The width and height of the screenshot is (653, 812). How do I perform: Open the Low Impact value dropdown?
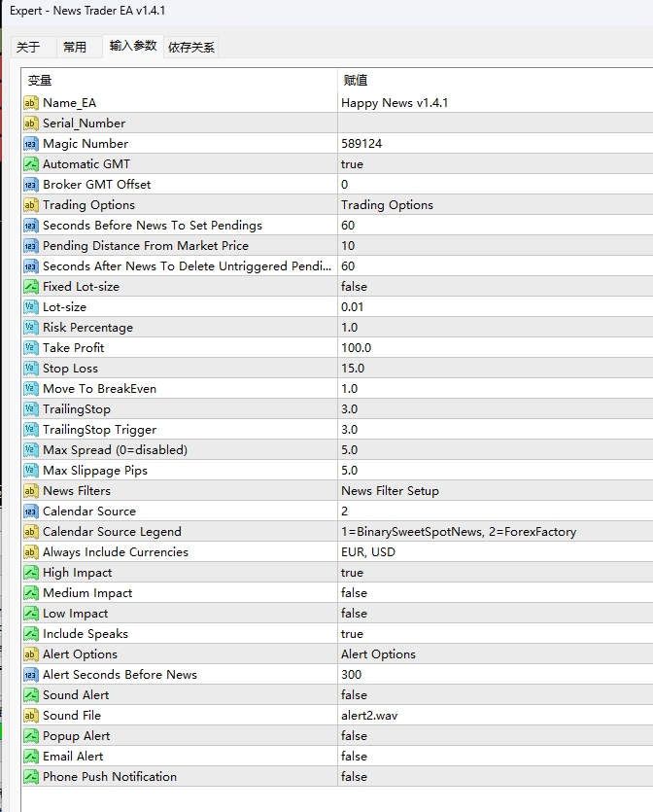[437, 613]
